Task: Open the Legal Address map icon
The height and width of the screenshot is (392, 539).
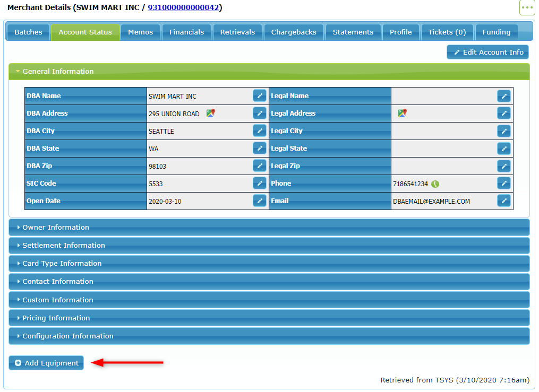Action: pyautogui.click(x=402, y=113)
